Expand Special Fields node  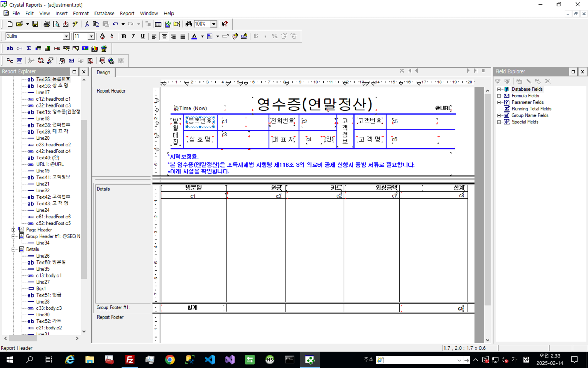point(499,122)
